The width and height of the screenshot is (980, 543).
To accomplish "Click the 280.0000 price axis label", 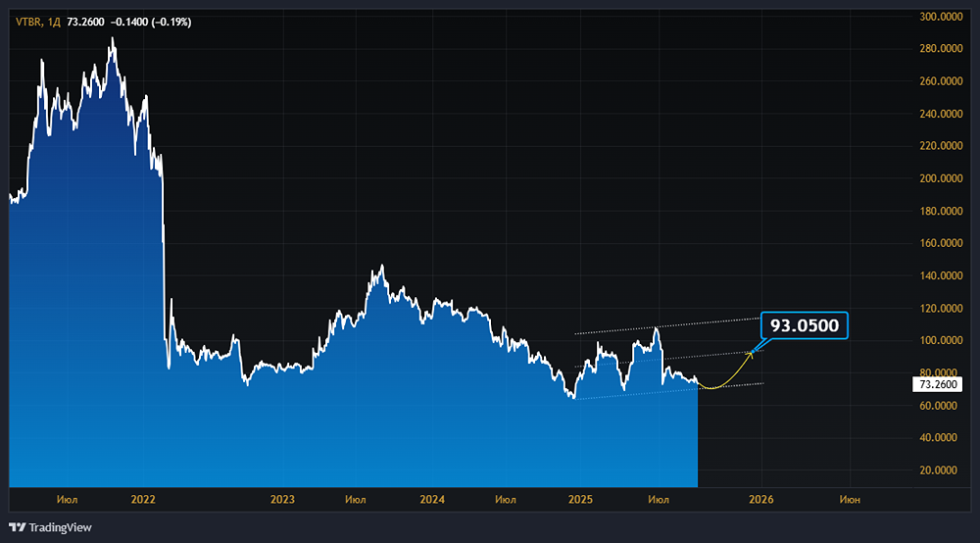I will pos(941,49).
